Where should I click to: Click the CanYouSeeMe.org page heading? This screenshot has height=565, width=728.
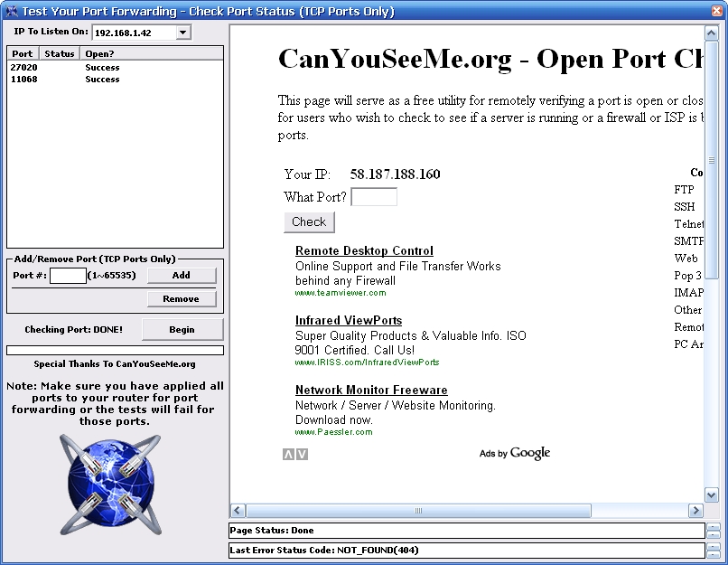pos(490,59)
